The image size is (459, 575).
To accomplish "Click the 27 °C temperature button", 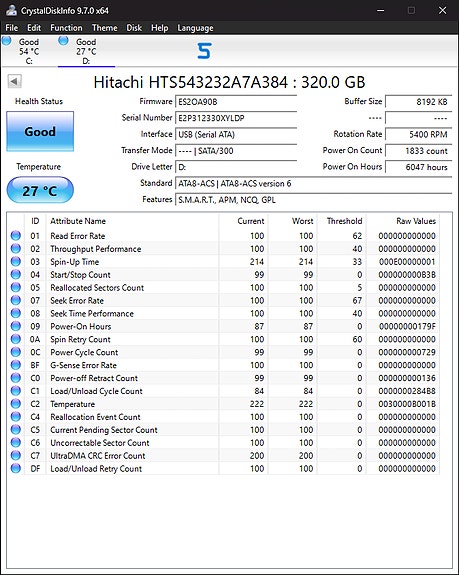I will pyautogui.click(x=40, y=190).
